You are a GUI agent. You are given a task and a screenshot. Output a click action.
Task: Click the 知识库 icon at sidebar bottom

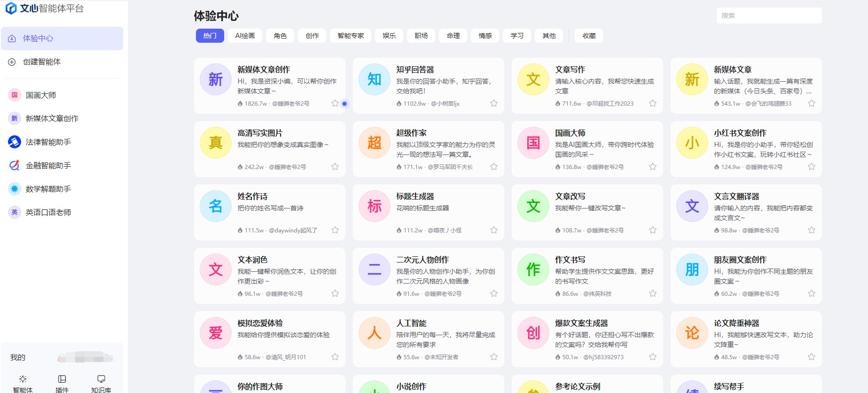[x=101, y=379]
